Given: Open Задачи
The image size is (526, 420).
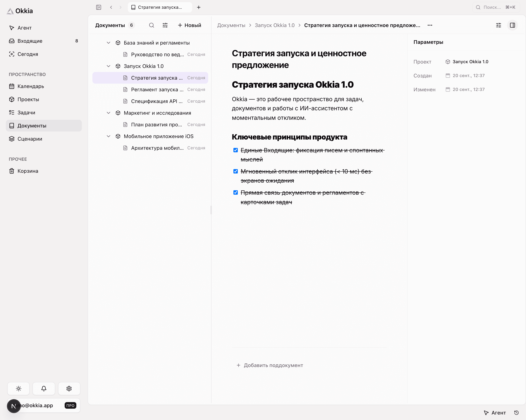Looking at the screenshot, I should tap(44, 113).
